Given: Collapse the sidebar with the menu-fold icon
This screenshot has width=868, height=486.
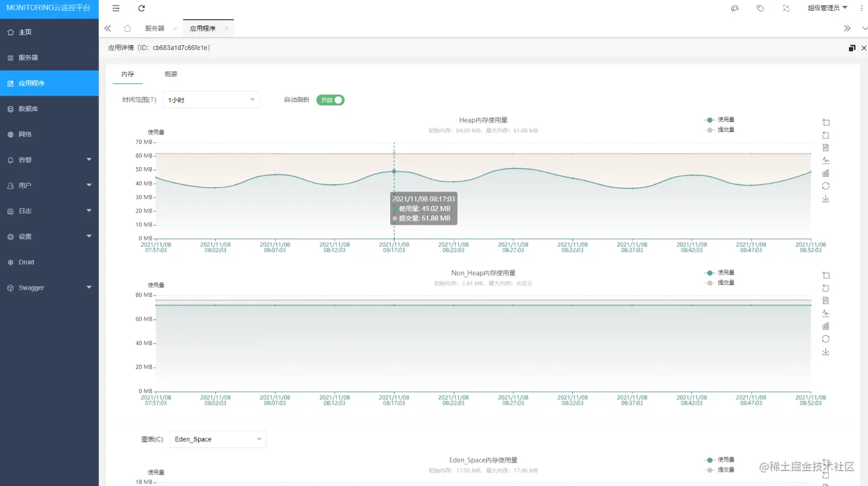Looking at the screenshot, I should pos(116,8).
